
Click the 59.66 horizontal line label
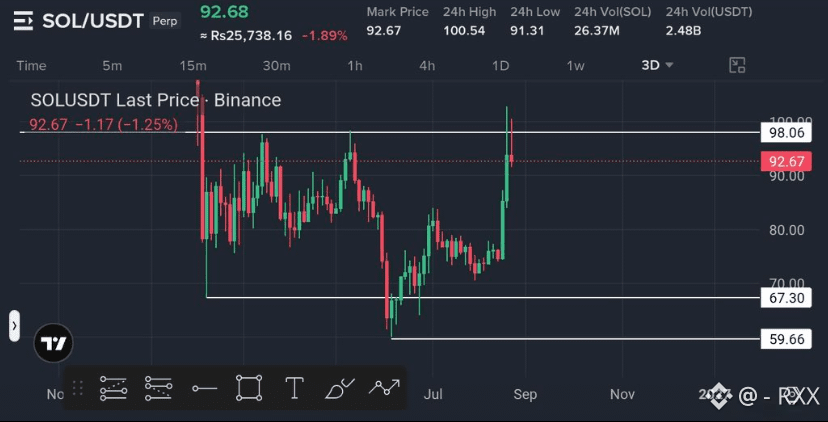click(x=786, y=339)
